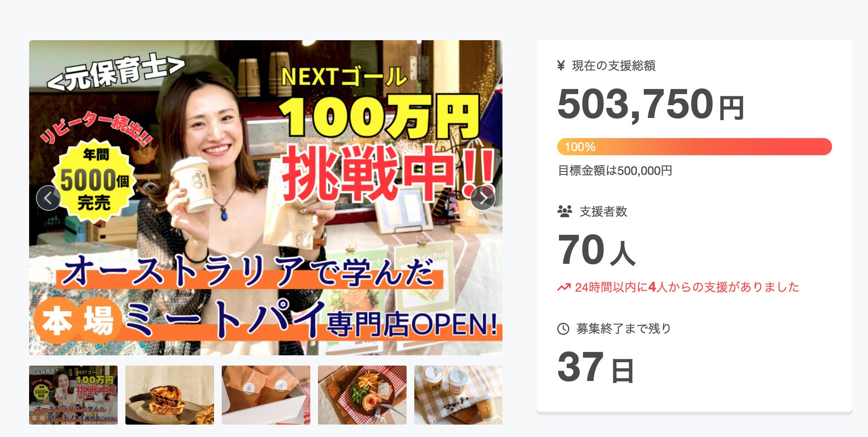Click the yen icon beside 現在の支援総額
This screenshot has width=868, height=437.
[561, 65]
